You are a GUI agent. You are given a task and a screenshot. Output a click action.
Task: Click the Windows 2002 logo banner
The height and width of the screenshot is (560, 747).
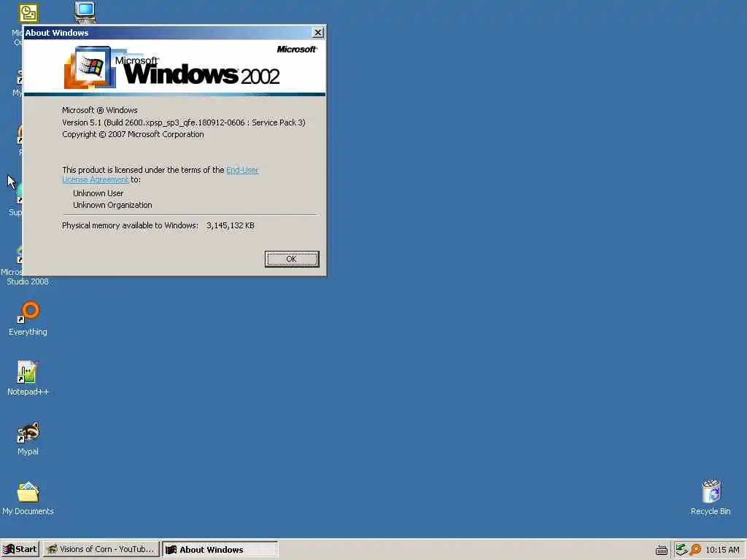pyautogui.click(x=174, y=67)
